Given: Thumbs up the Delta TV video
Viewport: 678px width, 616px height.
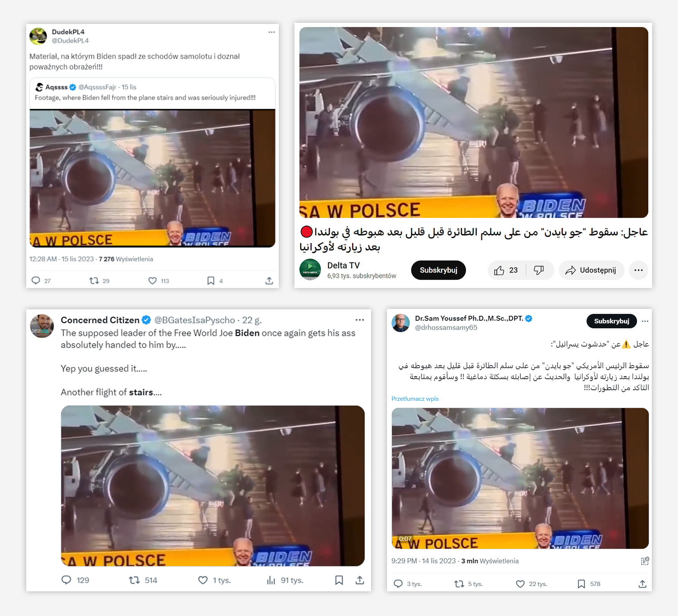Looking at the screenshot, I should (x=506, y=270).
